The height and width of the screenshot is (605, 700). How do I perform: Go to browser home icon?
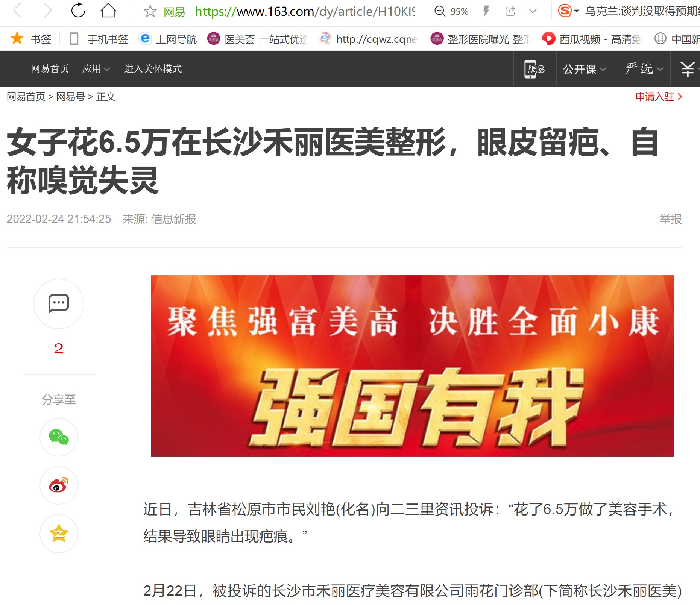pos(108,11)
